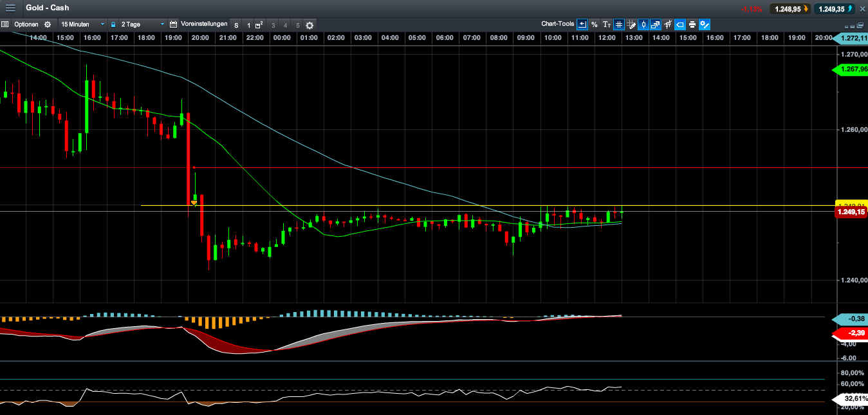Image resolution: width=868 pixels, height=415 pixels.
Task: Click the text size Tt icon
Action: (x=606, y=24)
